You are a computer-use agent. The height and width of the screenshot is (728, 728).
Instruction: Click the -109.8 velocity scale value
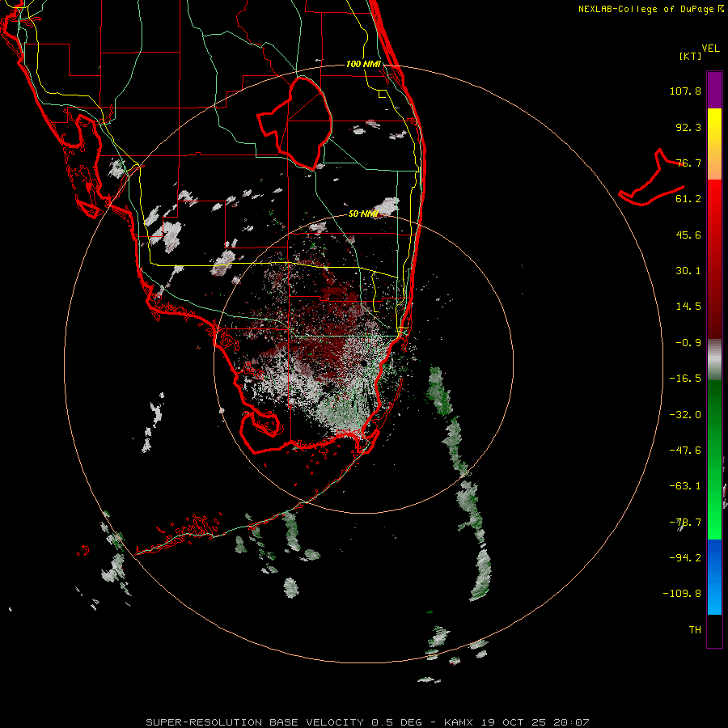(x=683, y=594)
